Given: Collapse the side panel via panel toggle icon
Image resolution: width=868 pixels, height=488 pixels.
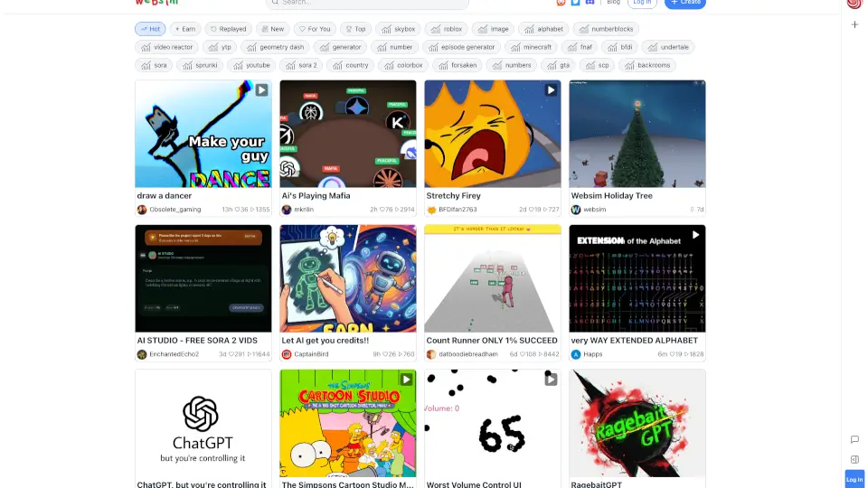Looking at the screenshot, I should click(x=854, y=459).
